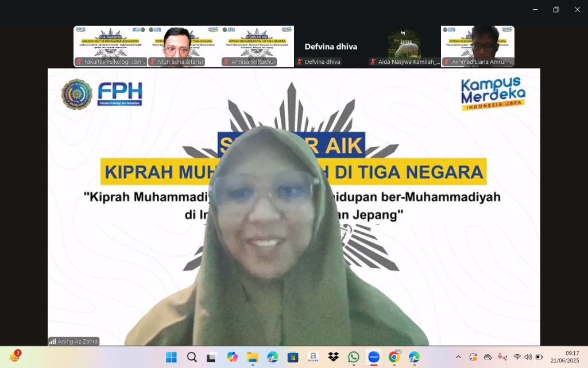The width and height of the screenshot is (588, 368).
Task: Select Aida Nasywa Kamilah participant thumbnail
Action: pyautogui.click(x=404, y=46)
